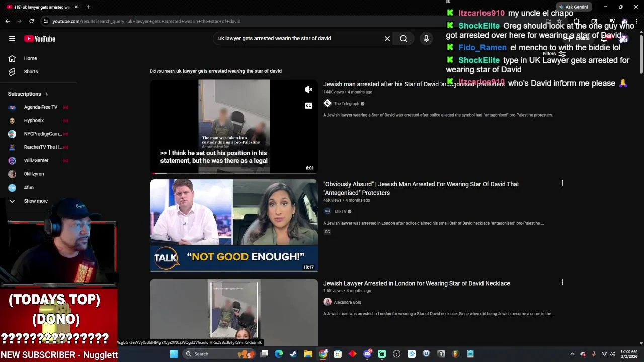
Task: Visit the TalkTV channel
Action: (x=340, y=212)
